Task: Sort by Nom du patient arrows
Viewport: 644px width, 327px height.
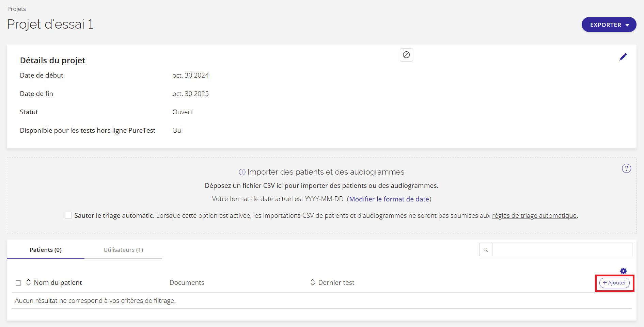Action: [29, 282]
